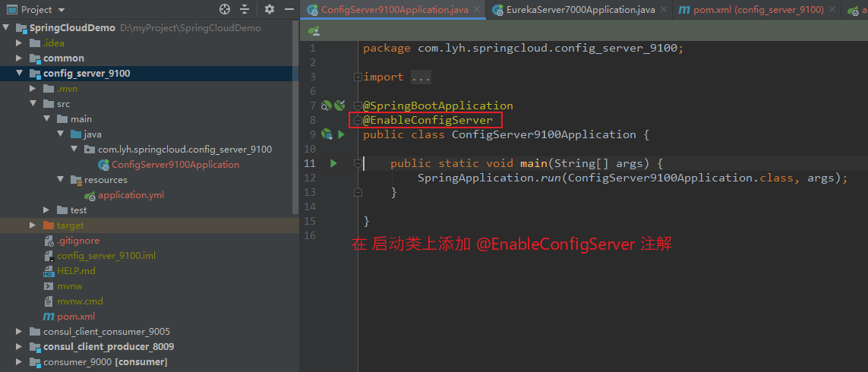Expand consul_client_producer_8009 module

tap(20, 346)
